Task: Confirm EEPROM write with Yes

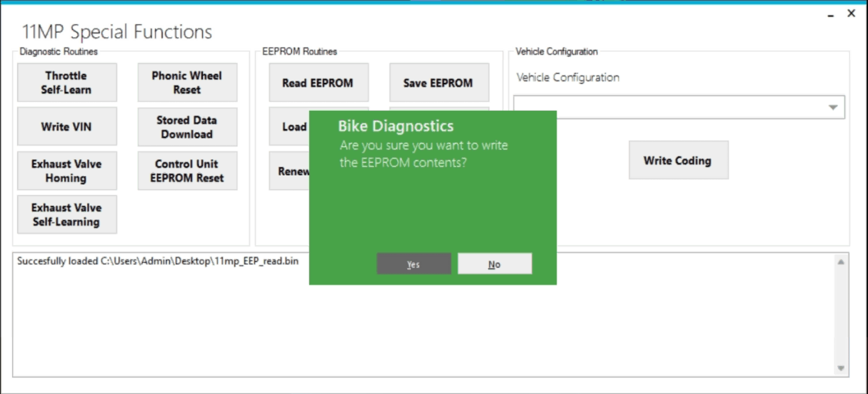Action: [x=414, y=264]
